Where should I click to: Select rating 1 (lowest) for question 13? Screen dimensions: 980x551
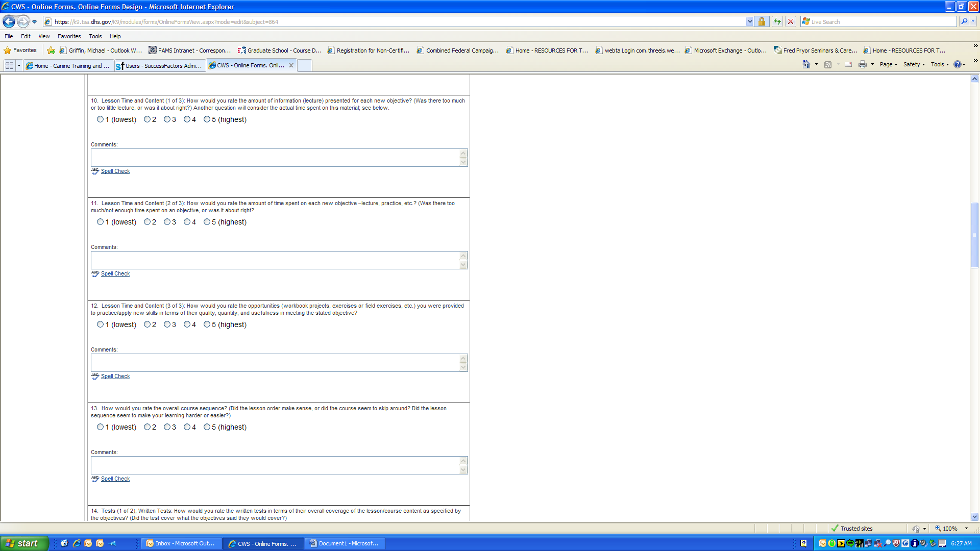(x=100, y=427)
